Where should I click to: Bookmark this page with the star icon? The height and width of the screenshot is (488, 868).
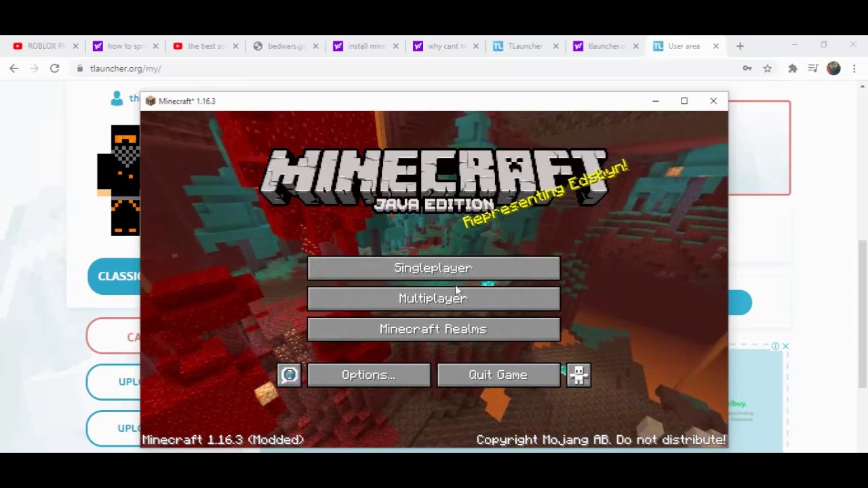[768, 68]
